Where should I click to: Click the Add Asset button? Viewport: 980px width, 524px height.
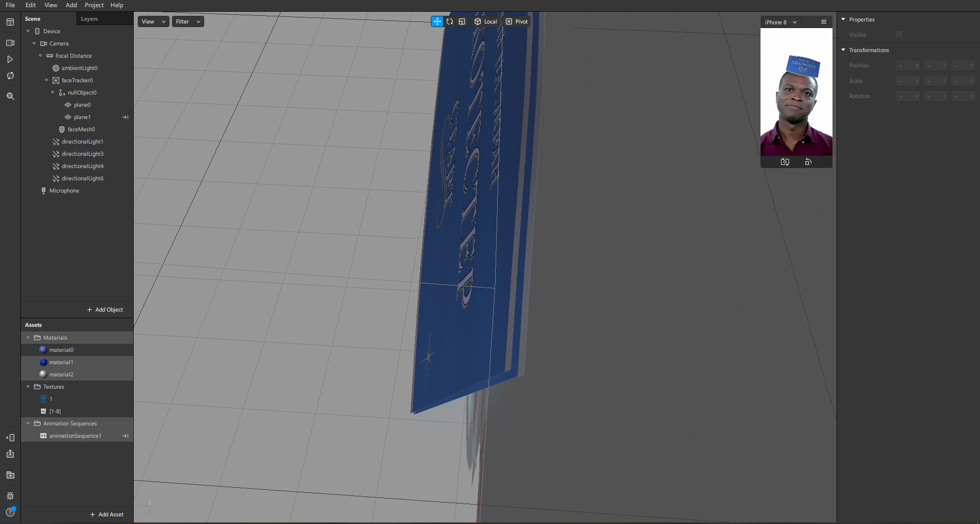point(107,514)
